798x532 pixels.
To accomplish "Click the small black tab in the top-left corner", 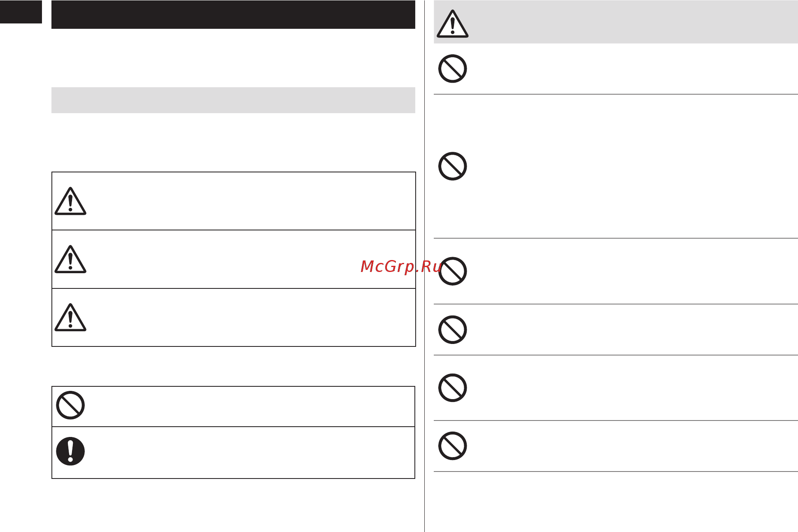I will click(x=21, y=12).
